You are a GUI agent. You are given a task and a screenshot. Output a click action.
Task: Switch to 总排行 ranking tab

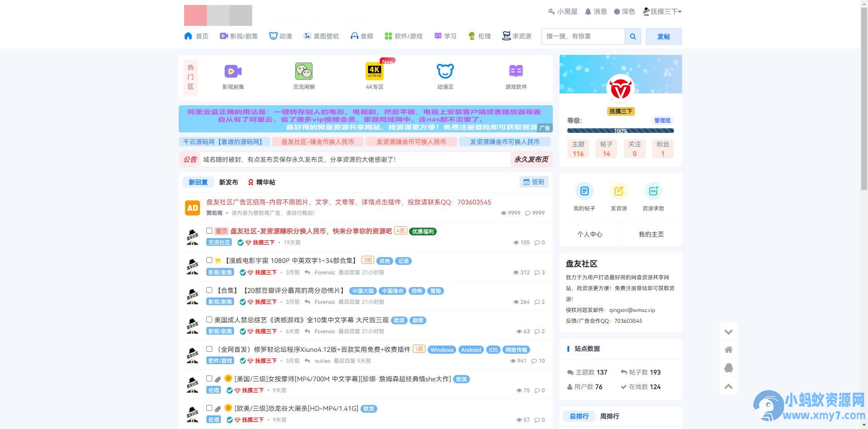tap(579, 416)
